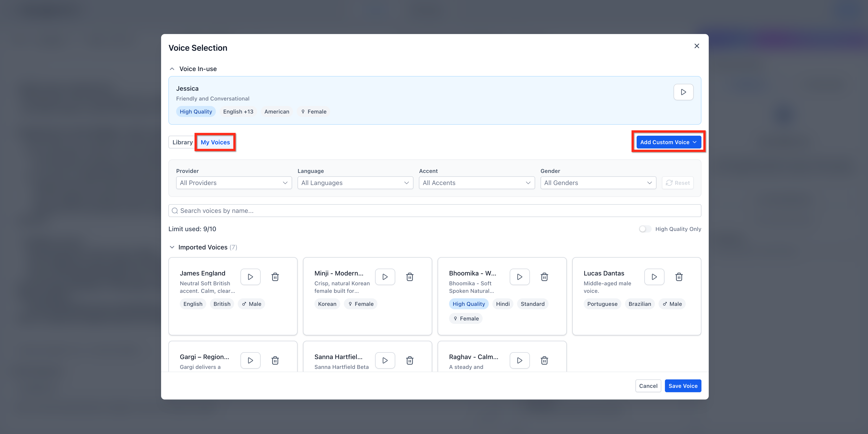The image size is (868, 434).
Task: Delete the Raghav voice
Action: click(x=544, y=360)
